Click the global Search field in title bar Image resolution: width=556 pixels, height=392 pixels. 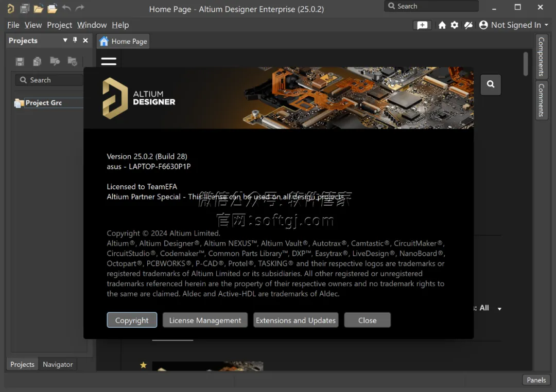(x=431, y=6)
